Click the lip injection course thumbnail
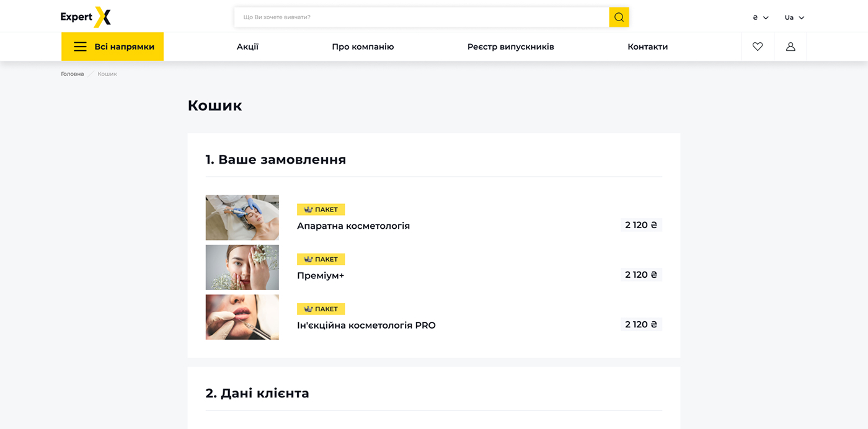The height and width of the screenshot is (429, 868). [242, 317]
